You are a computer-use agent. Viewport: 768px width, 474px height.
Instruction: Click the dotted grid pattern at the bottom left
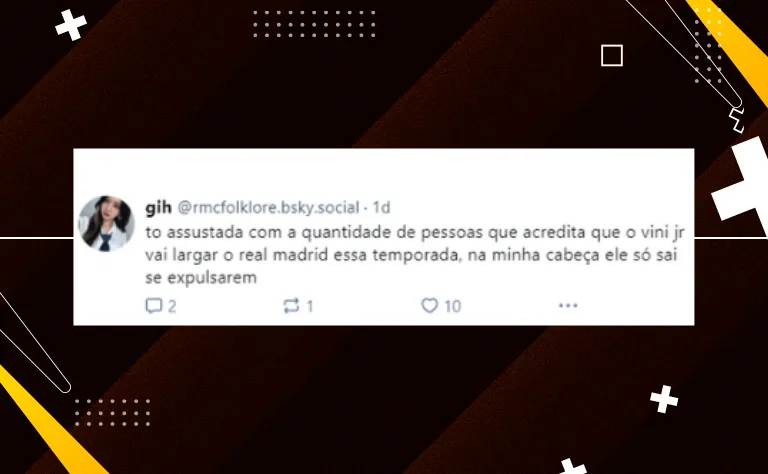click(112, 412)
